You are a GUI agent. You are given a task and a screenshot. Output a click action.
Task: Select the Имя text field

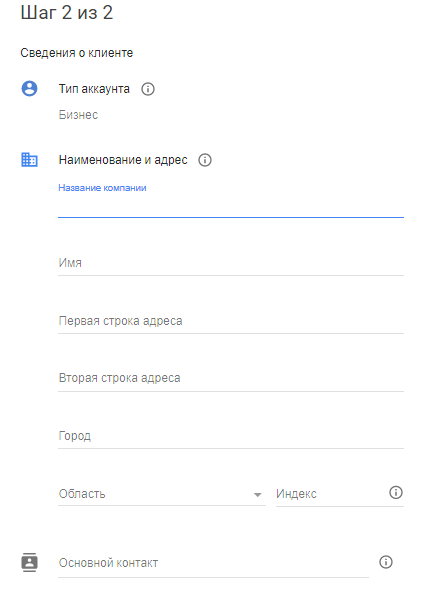231,263
